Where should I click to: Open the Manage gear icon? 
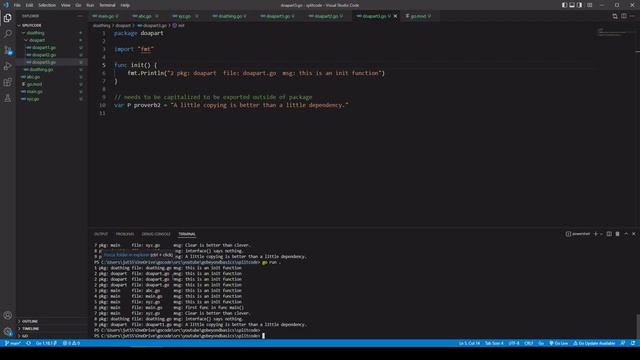[x=7, y=331]
